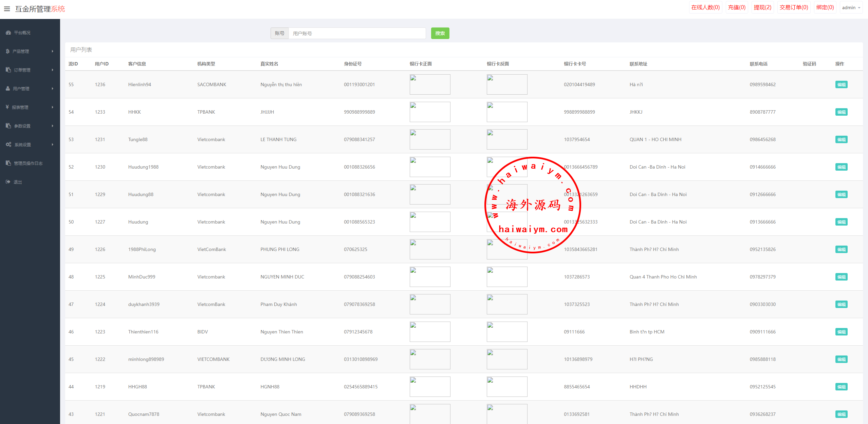This screenshot has height=424, width=868.
Task: Open 管理员操作日志 menu item
Action: [x=28, y=163]
